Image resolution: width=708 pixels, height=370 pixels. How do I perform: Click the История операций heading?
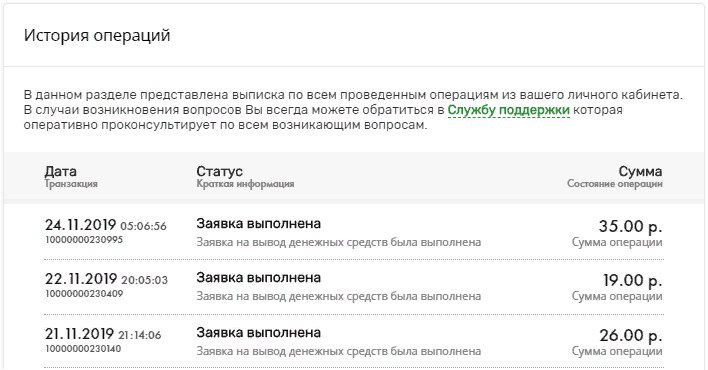click(x=97, y=35)
